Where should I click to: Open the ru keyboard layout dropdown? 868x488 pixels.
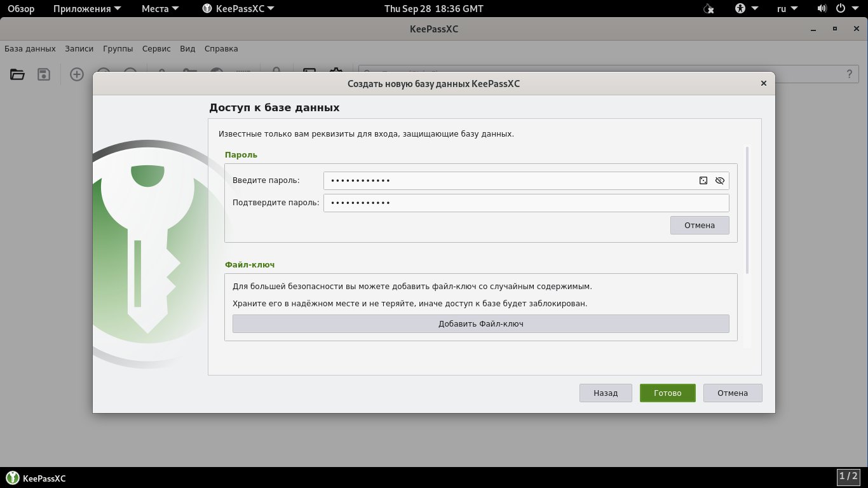[787, 9]
